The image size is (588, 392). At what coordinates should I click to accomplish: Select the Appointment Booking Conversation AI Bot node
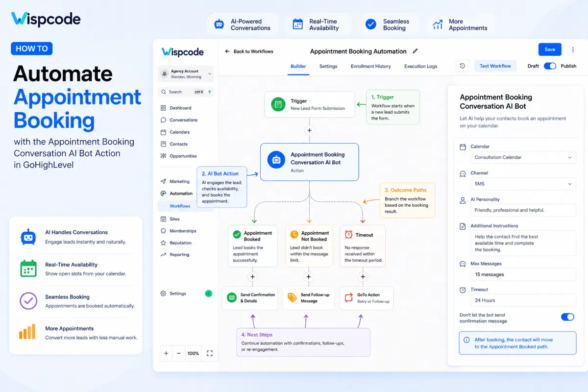tap(309, 162)
